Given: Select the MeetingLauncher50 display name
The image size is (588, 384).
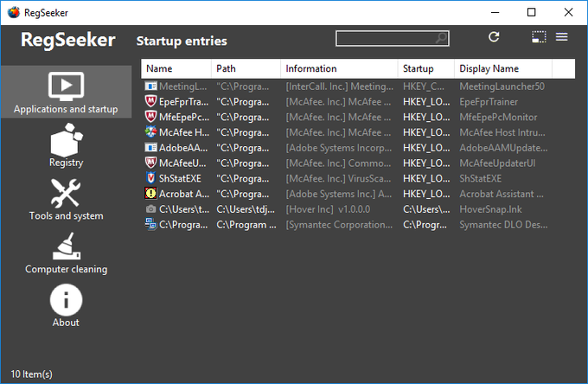Looking at the screenshot, I should [x=502, y=86].
